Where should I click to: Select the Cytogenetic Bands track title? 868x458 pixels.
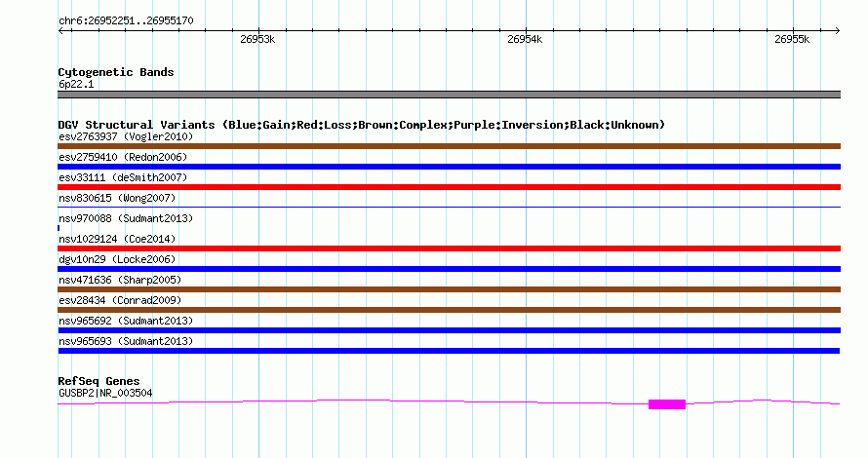pyautogui.click(x=116, y=72)
